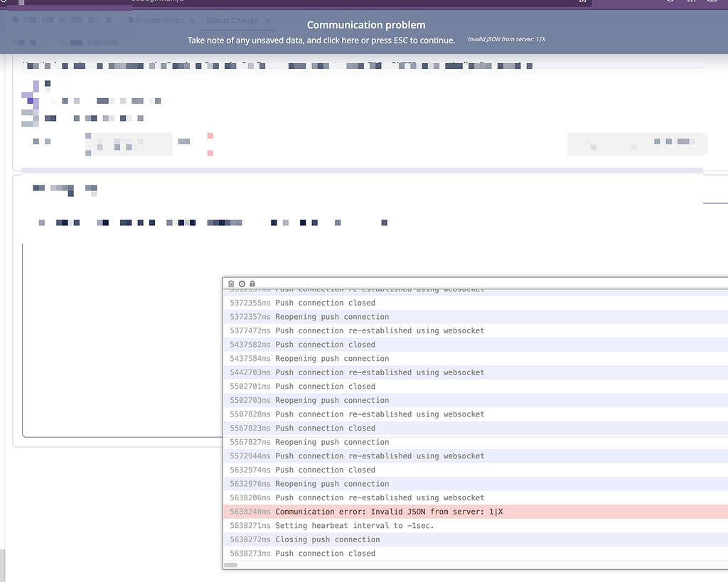The height and width of the screenshot is (582, 728).
Task: Close the Application forms tab
Action: point(192,21)
